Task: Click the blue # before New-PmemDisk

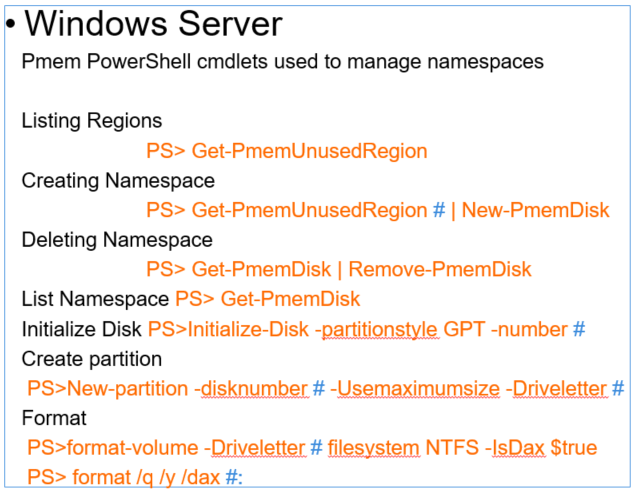Action: point(439,210)
